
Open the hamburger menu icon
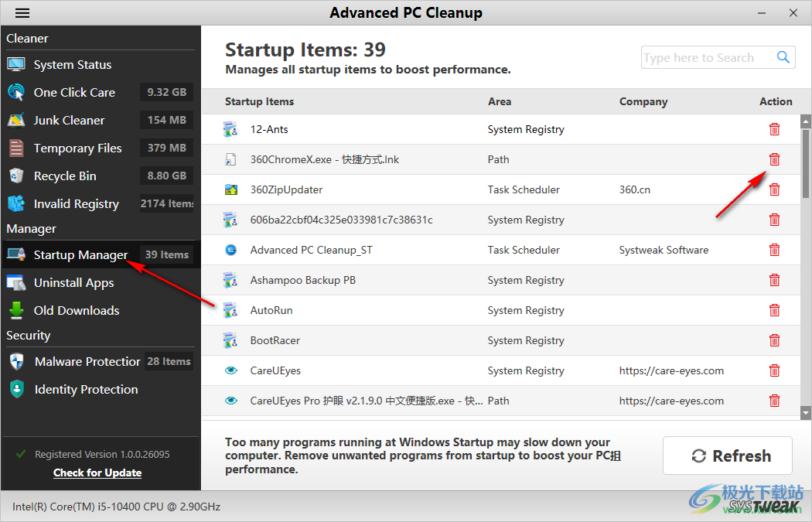point(22,13)
